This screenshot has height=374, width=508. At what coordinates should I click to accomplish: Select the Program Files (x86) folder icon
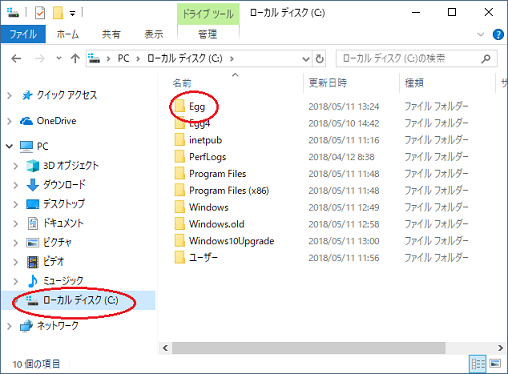point(180,190)
